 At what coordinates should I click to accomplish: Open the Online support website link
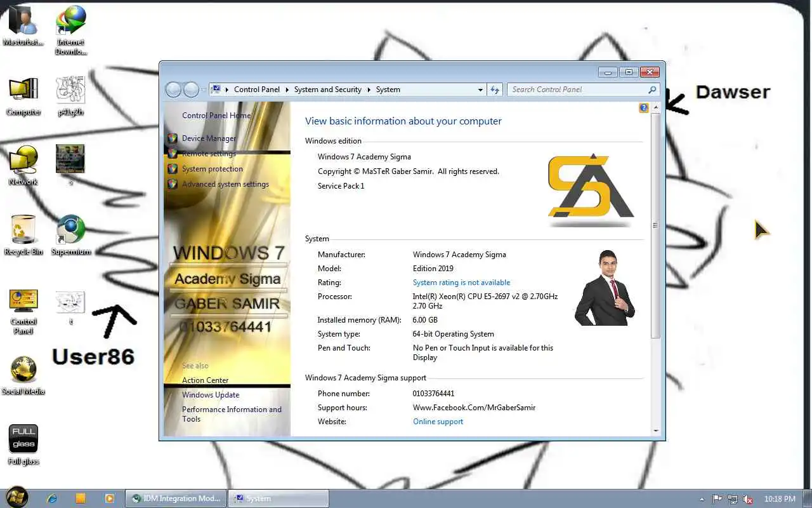coord(438,422)
